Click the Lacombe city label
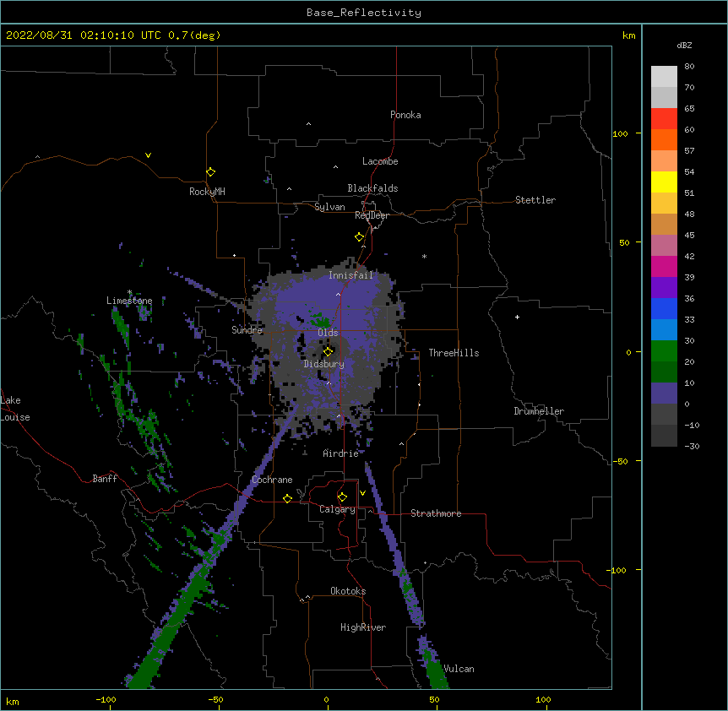The width and height of the screenshot is (728, 711). pyautogui.click(x=380, y=161)
